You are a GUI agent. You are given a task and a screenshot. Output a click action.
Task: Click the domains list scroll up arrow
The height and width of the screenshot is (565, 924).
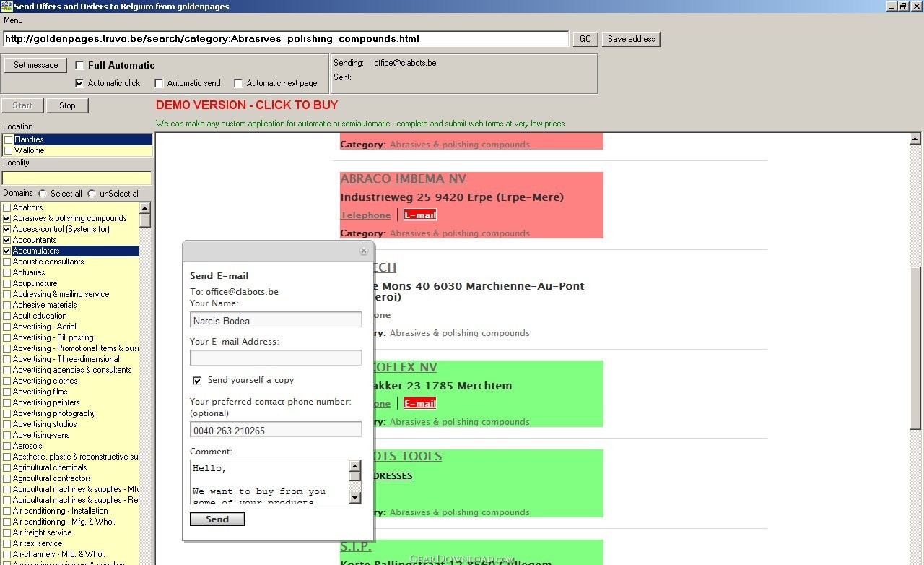[x=145, y=208]
